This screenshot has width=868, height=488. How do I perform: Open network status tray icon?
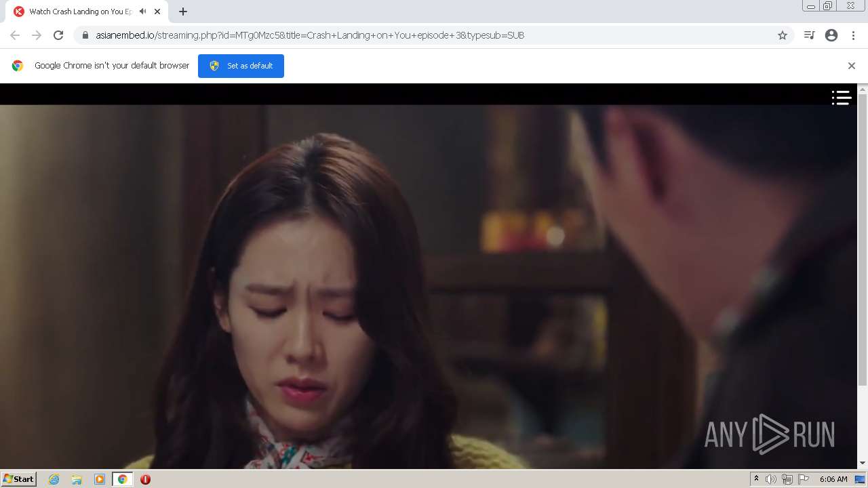(787, 479)
